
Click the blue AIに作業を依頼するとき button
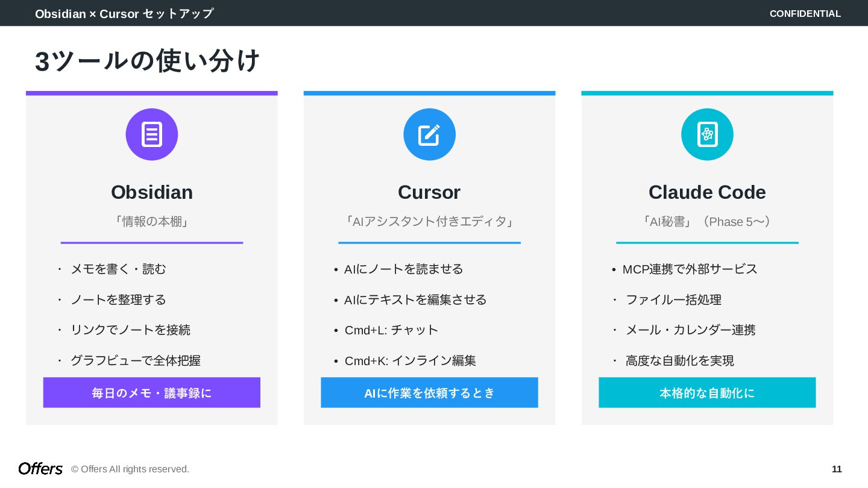(x=429, y=393)
